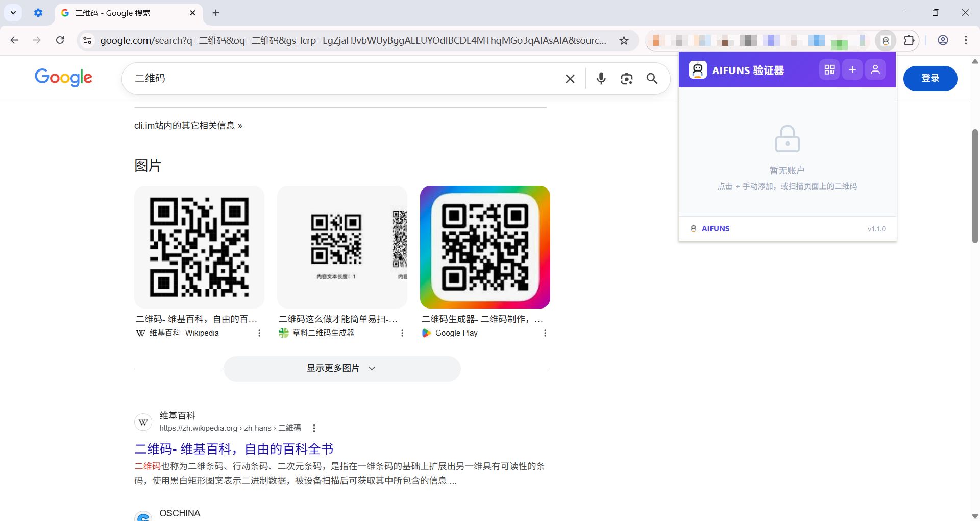Go back to the previous page
The height and width of the screenshot is (521, 980).
[x=14, y=40]
